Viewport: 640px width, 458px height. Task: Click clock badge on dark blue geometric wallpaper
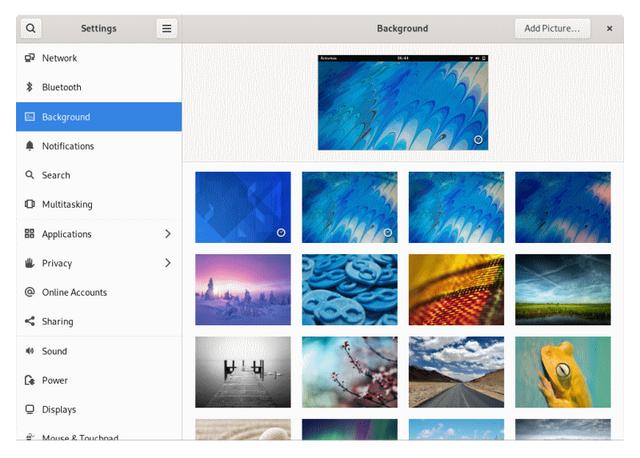[x=281, y=233]
